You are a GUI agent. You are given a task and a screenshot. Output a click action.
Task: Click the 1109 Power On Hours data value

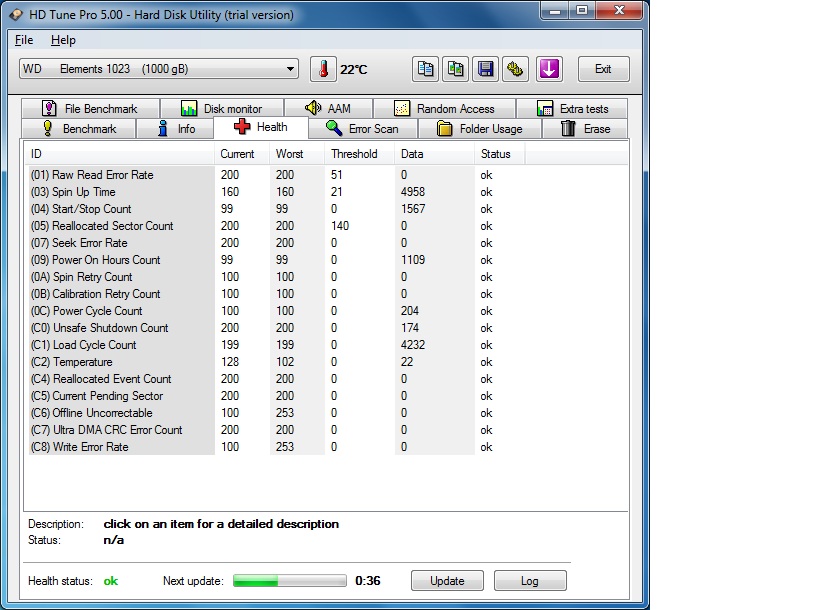tap(413, 260)
